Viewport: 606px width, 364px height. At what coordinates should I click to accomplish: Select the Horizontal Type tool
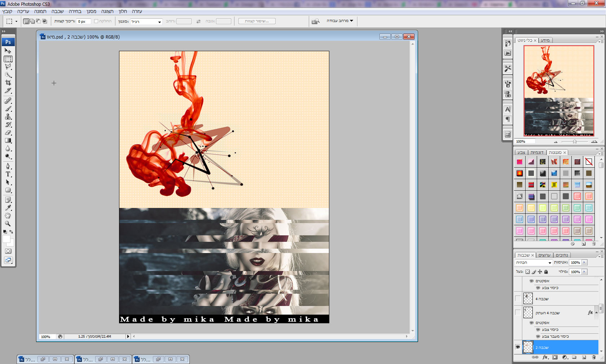point(8,174)
